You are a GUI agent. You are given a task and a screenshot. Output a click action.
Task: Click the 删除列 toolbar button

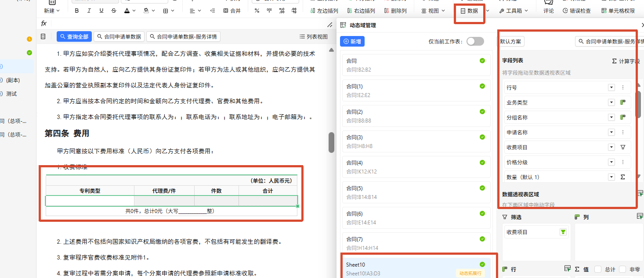(395, 11)
